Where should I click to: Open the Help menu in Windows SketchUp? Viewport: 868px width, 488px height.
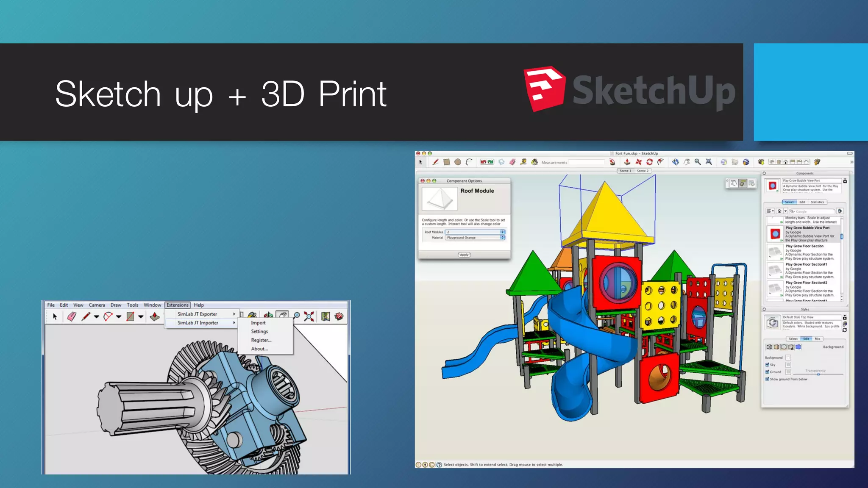199,305
